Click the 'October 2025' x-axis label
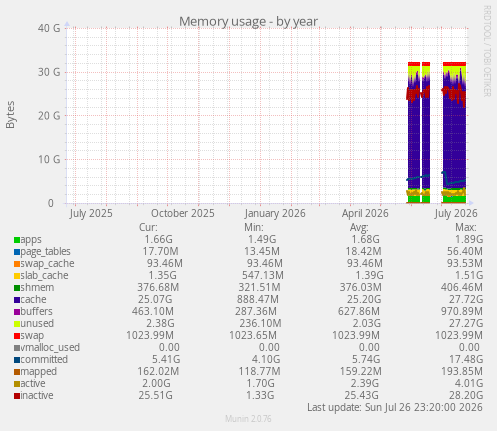Viewport: 497px width, 431px height. click(x=183, y=213)
